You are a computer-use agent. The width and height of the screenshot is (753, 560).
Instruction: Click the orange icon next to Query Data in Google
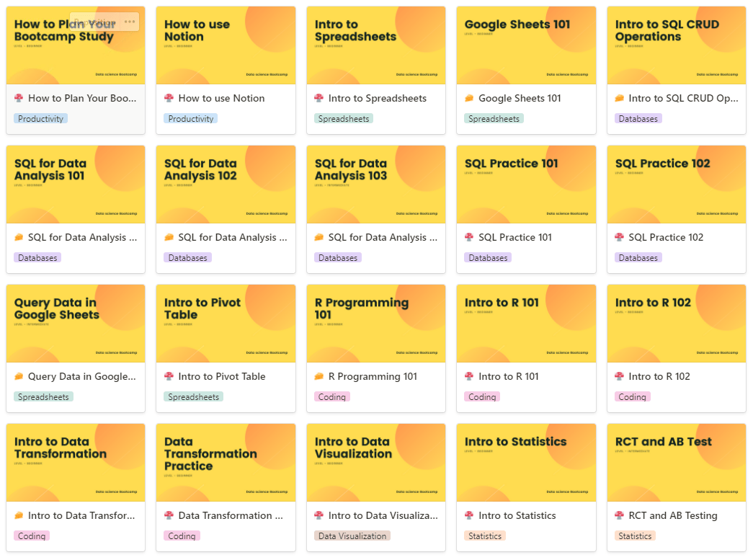click(x=19, y=376)
